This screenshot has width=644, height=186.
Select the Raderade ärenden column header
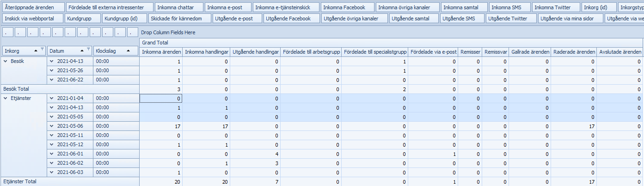click(574, 52)
